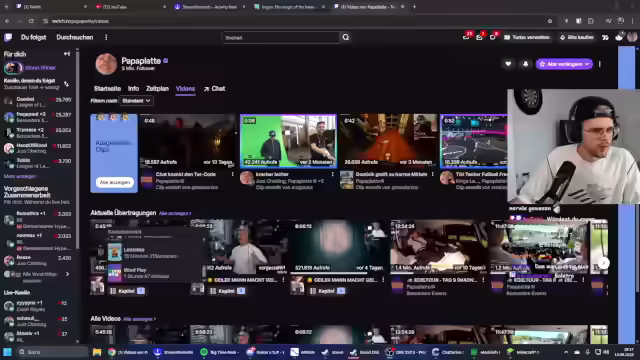Click the progress bar under third broadcast video
The height and width of the screenshot is (360, 640).
point(338,273)
